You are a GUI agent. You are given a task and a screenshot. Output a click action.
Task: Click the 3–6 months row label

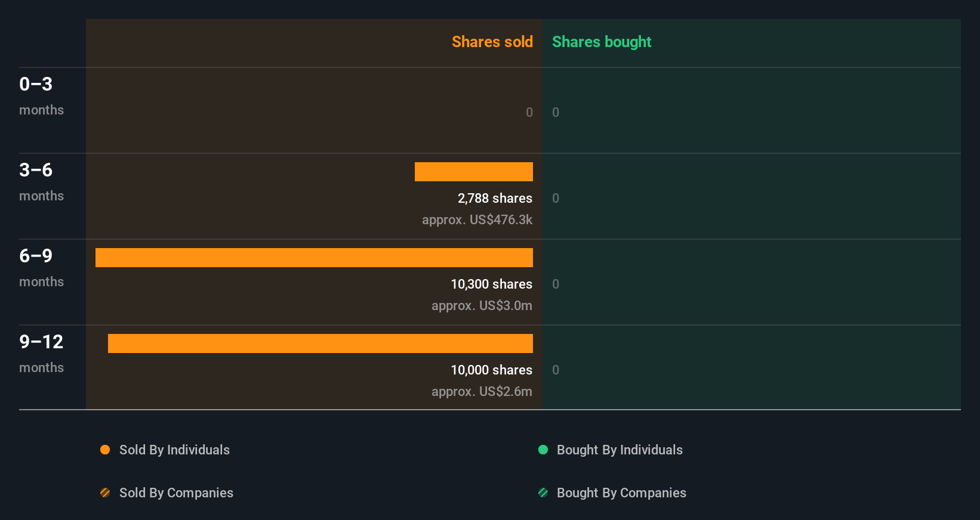click(41, 182)
